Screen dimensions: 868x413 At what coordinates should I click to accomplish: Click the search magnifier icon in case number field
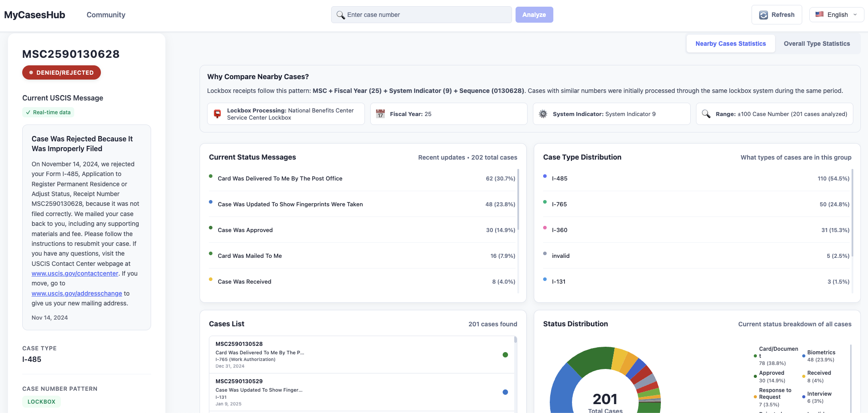pos(340,15)
